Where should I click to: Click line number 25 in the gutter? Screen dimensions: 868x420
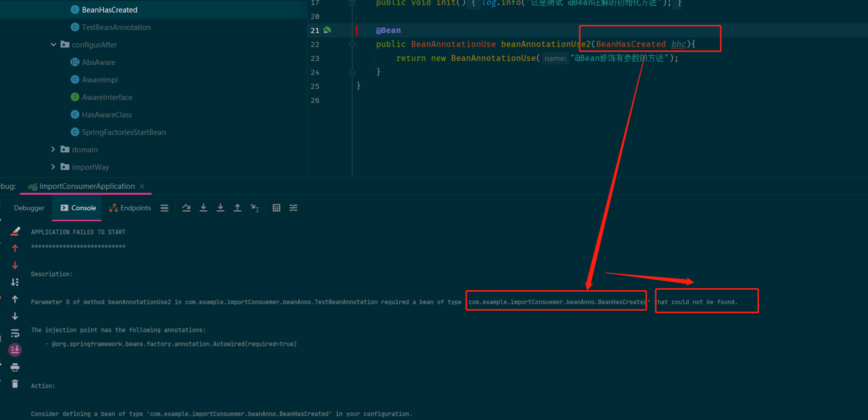coord(315,86)
